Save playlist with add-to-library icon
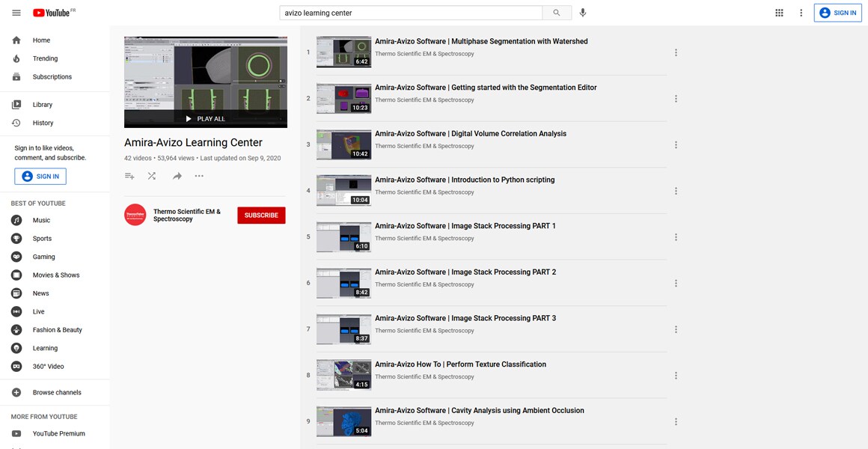Image resolution: width=868 pixels, height=449 pixels. point(129,176)
